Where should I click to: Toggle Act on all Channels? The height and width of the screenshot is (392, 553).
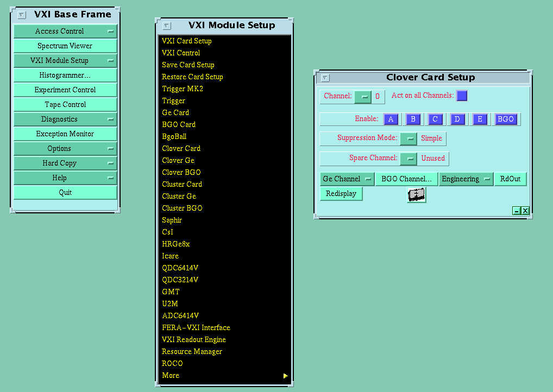click(x=462, y=96)
